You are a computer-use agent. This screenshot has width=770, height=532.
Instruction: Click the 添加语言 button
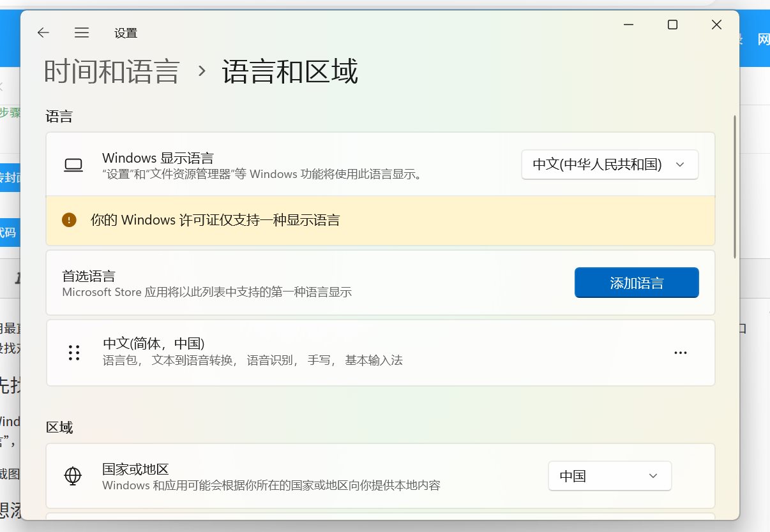click(x=637, y=283)
